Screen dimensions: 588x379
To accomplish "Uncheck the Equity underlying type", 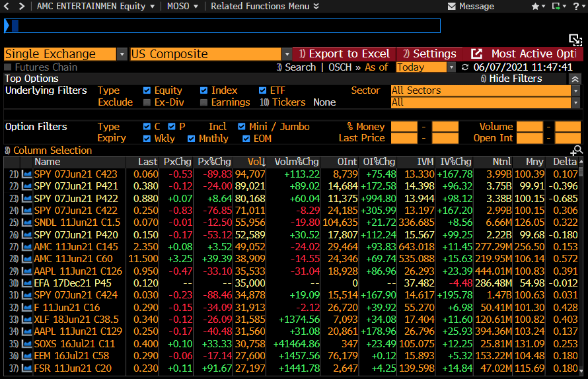I will (147, 90).
